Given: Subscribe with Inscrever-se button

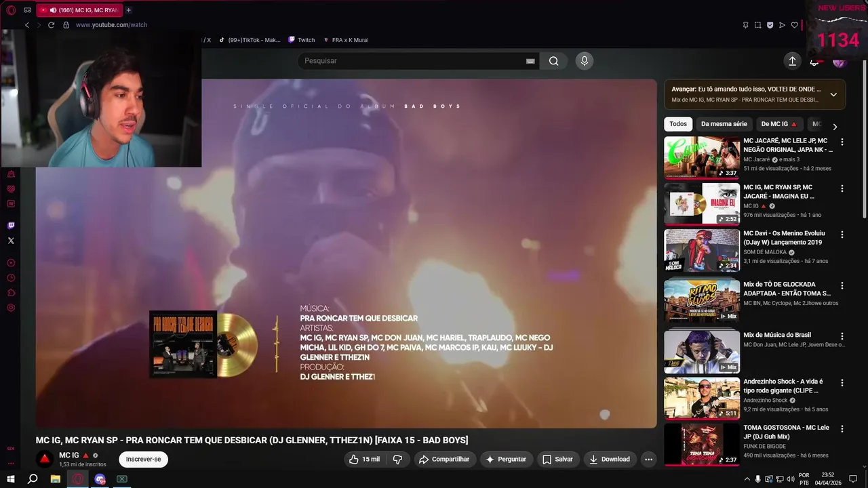Looking at the screenshot, I should click(143, 460).
